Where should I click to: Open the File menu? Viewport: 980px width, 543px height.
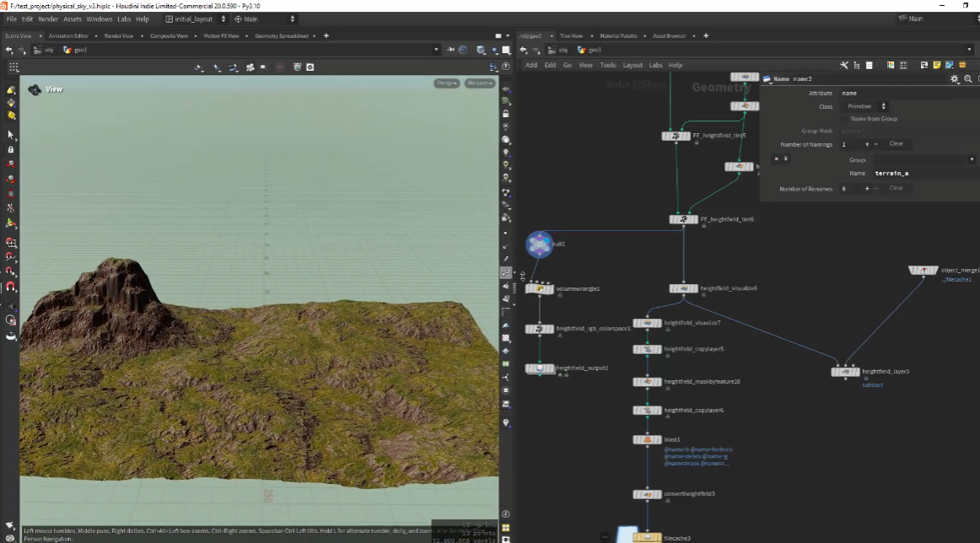[x=11, y=19]
